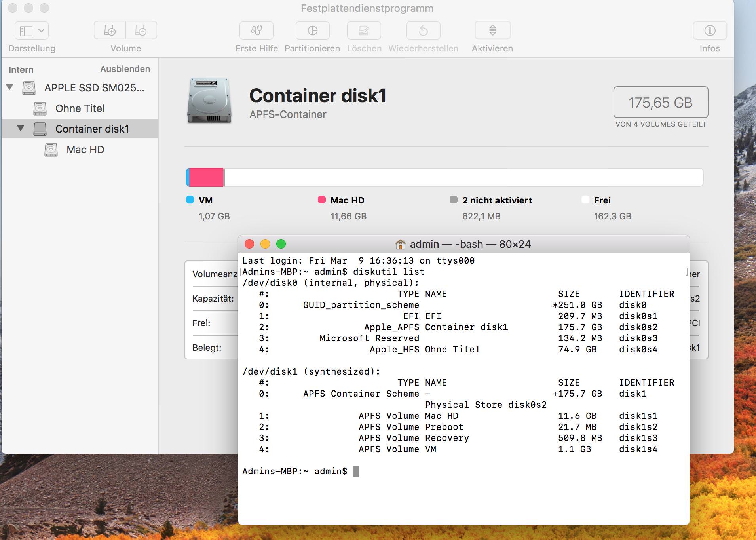Click the VM 1,07 GB size value
This screenshot has height=540, width=756.
pos(214,216)
